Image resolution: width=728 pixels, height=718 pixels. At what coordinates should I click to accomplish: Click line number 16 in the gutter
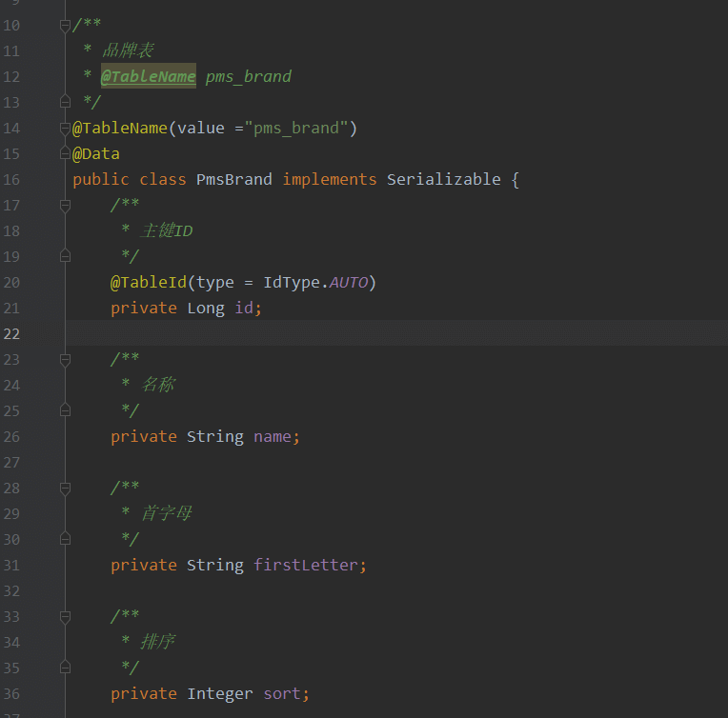pos(11,180)
